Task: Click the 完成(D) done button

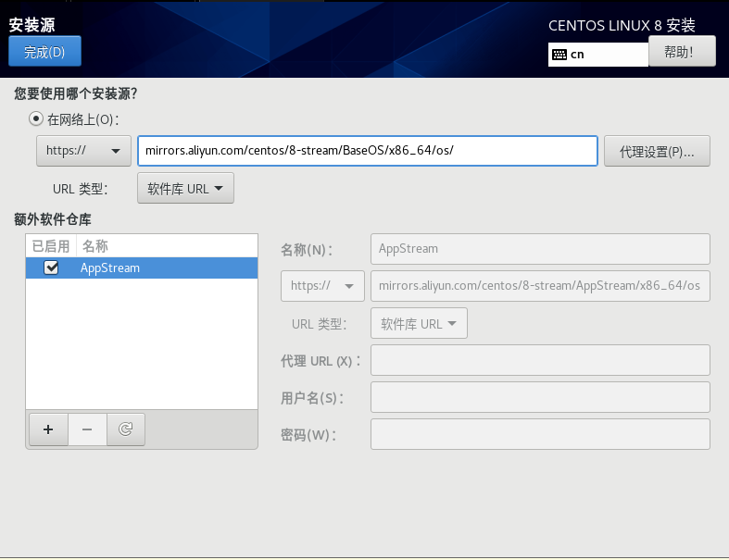Action: (44, 51)
